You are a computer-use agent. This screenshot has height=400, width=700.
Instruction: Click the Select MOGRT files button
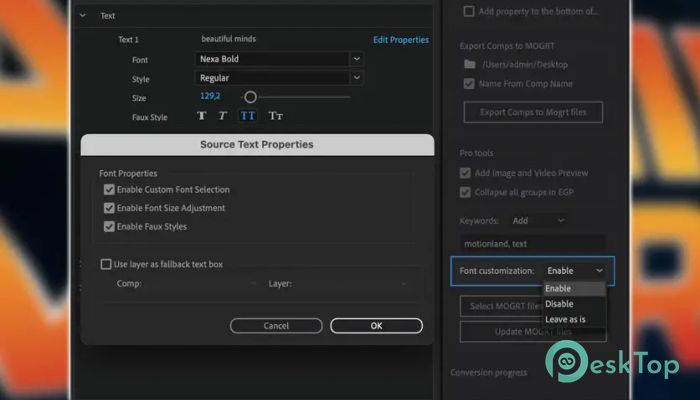tap(501, 306)
